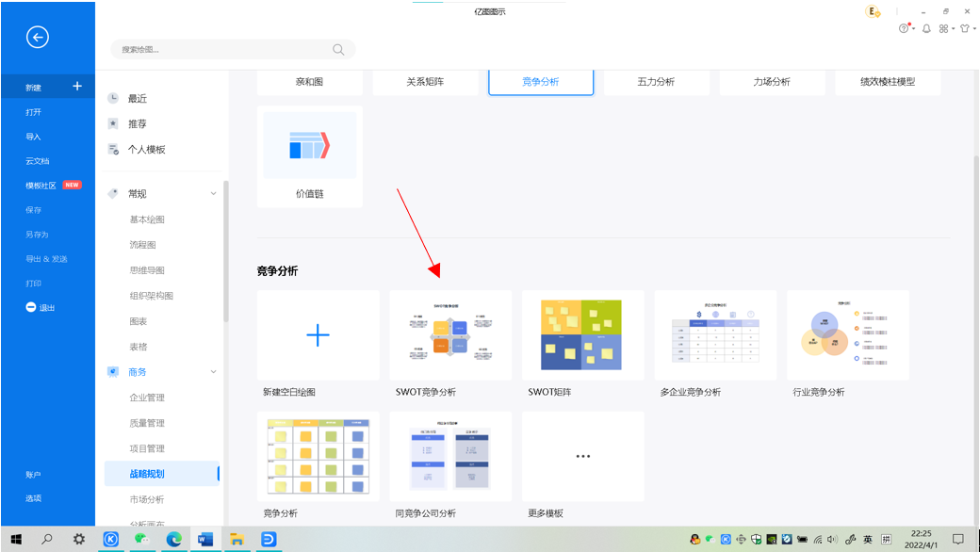Click 更多模板 more templates tile

tap(582, 456)
